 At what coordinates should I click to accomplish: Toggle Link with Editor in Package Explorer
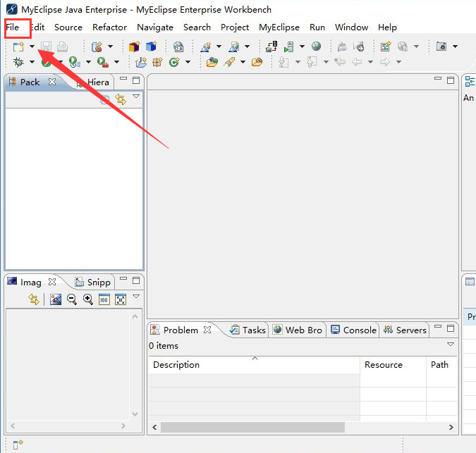pyautogui.click(x=121, y=99)
